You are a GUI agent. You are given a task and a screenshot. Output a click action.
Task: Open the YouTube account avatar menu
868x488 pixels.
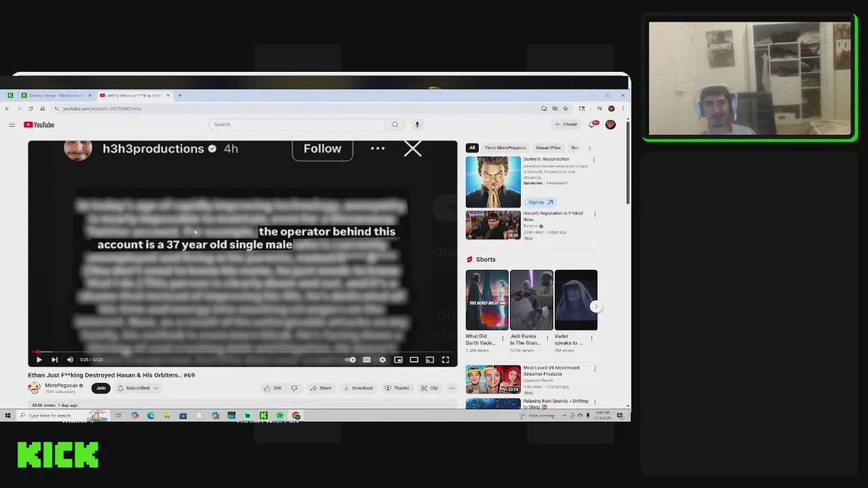click(610, 124)
